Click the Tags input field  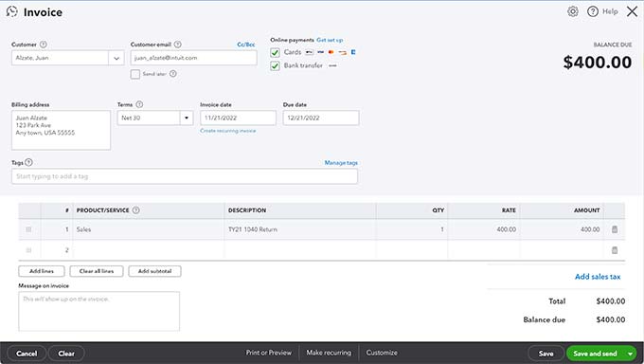coord(185,176)
